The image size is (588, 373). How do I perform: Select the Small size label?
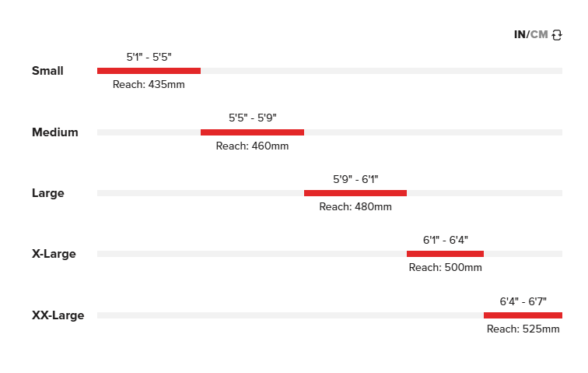47,71
